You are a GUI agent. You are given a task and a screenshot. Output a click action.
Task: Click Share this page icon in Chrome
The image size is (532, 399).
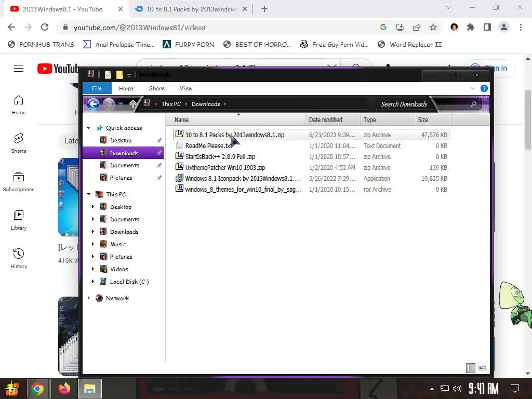point(416,27)
